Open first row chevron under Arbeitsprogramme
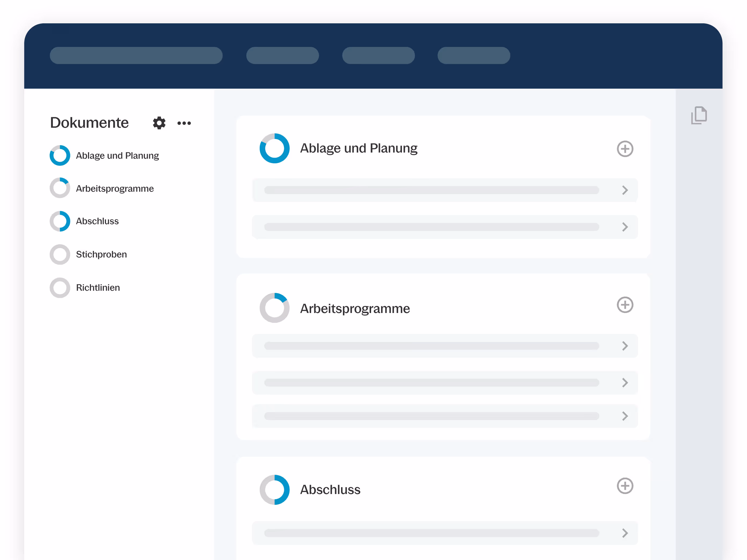 (x=625, y=346)
